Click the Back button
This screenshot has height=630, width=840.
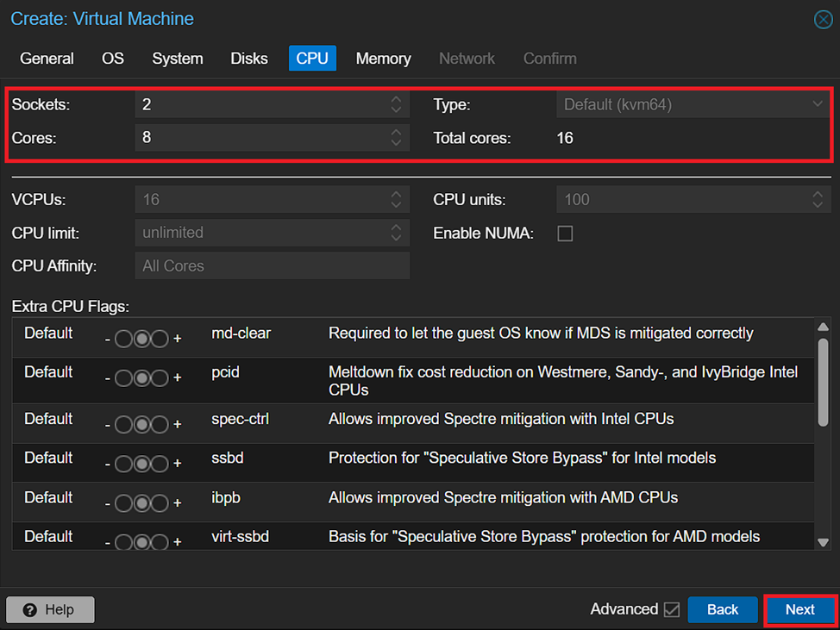722,609
